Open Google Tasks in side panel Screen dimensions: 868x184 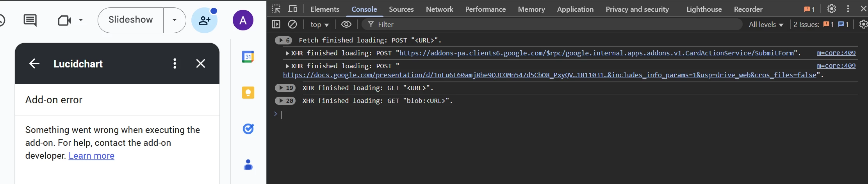click(248, 128)
